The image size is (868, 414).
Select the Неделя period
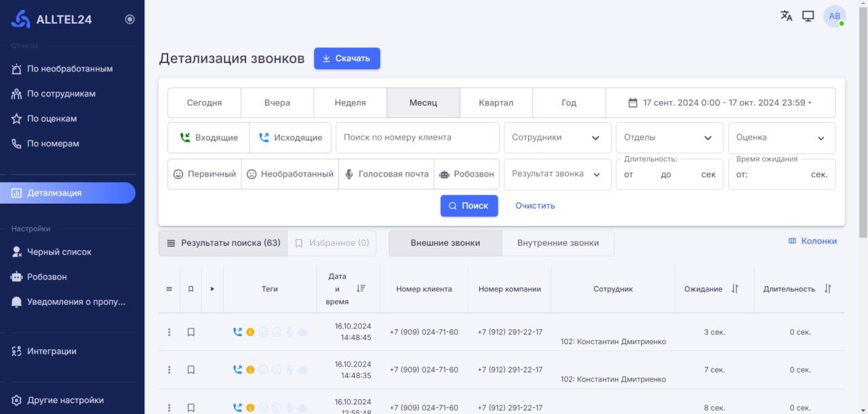[x=350, y=103]
